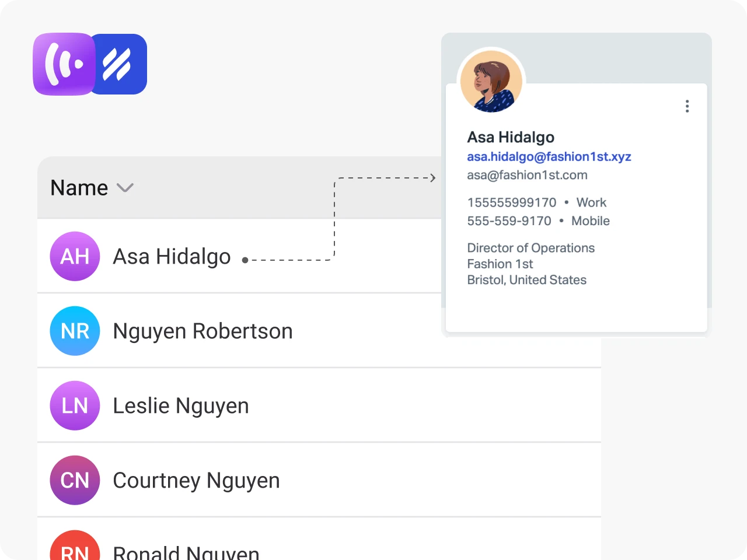Click the Mobile phone label
This screenshot has height=560, width=747.
591,221
